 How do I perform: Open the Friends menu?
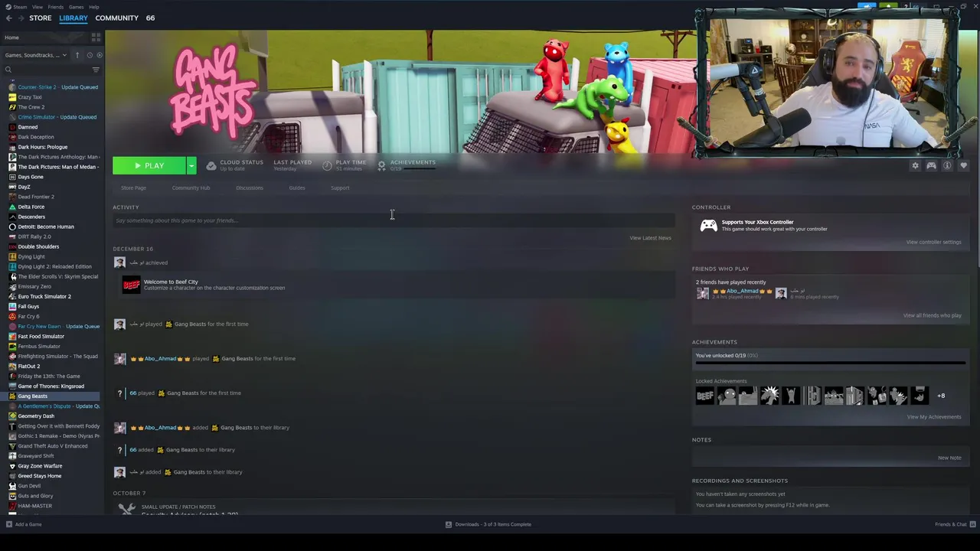tap(56, 7)
